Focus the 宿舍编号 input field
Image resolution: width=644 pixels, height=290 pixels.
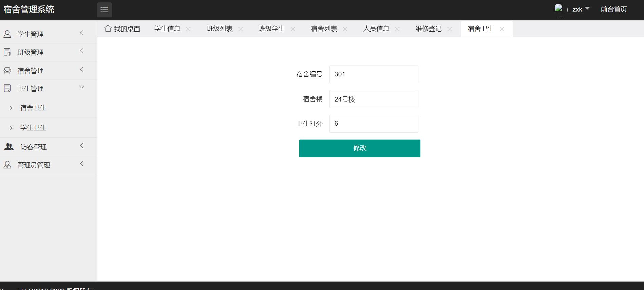point(374,74)
